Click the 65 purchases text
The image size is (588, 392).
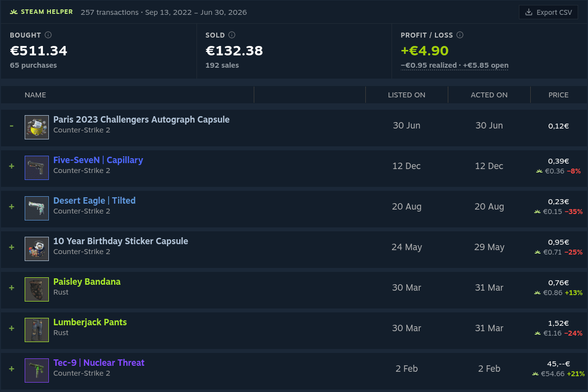[34, 65]
